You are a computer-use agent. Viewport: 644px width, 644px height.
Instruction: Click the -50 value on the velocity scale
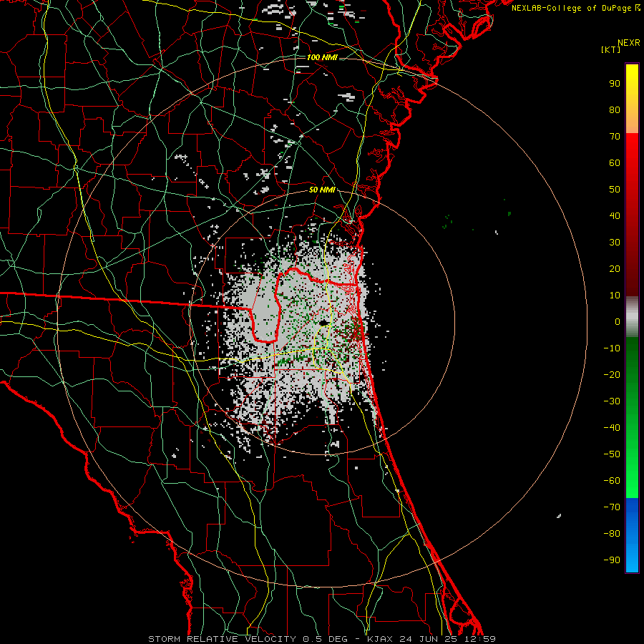tap(612, 454)
